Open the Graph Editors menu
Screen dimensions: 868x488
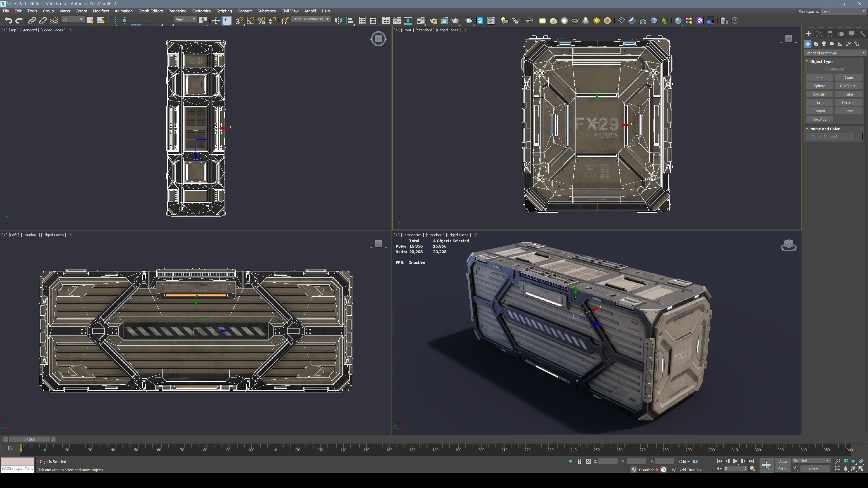click(150, 11)
